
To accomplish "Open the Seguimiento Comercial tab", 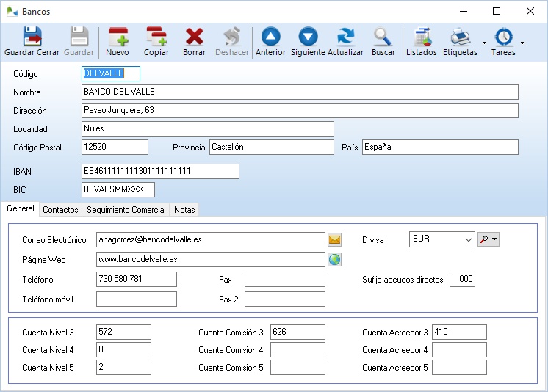I will [126, 210].
